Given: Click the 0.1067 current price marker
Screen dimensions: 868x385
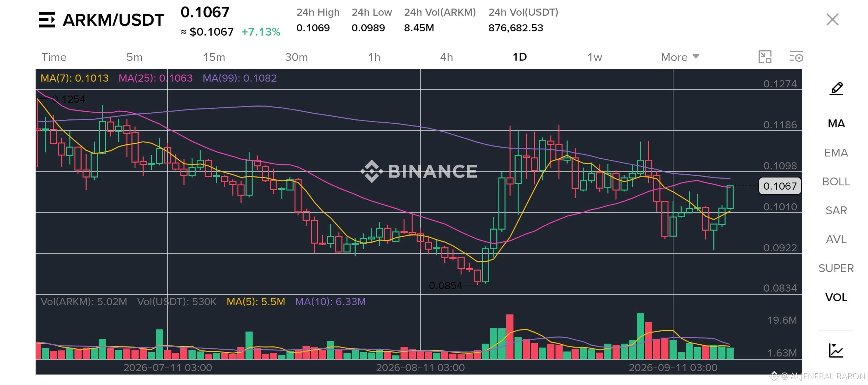Looking at the screenshot, I should (780, 186).
